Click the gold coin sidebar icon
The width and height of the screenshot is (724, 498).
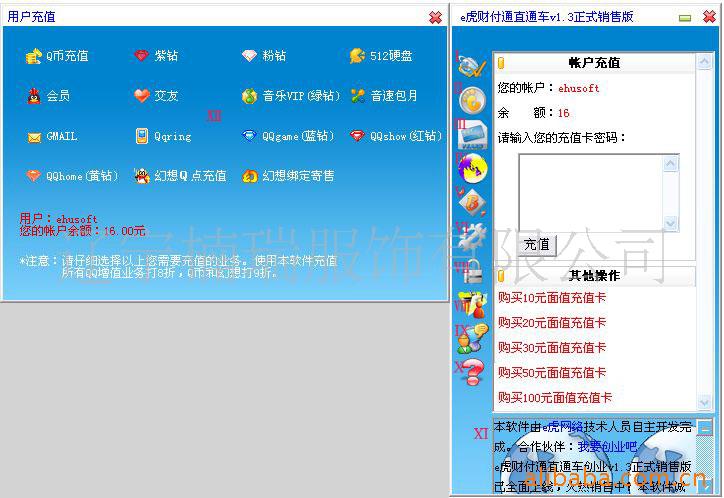(x=472, y=100)
